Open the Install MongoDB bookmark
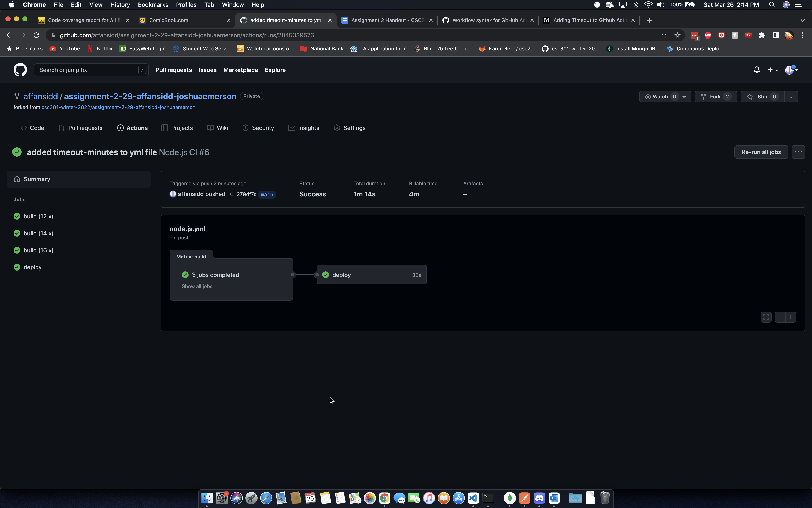The height and width of the screenshot is (508, 812). coord(633,49)
